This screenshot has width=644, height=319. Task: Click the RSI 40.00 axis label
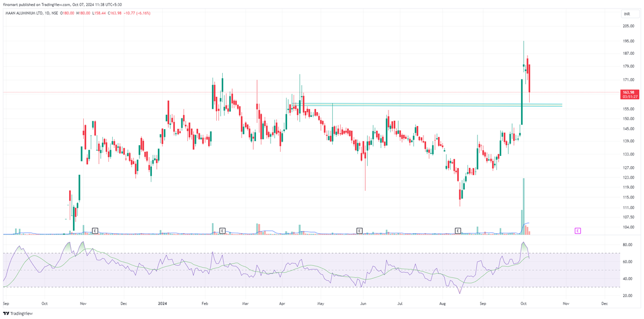[x=628, y=279]
